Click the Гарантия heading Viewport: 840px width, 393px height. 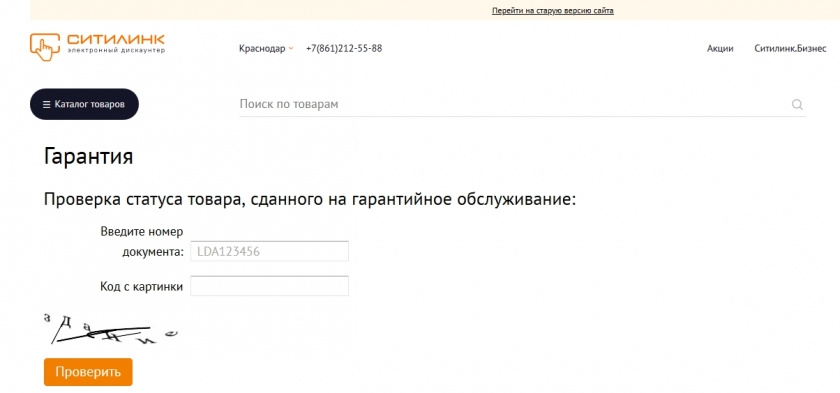coord(88,157)
